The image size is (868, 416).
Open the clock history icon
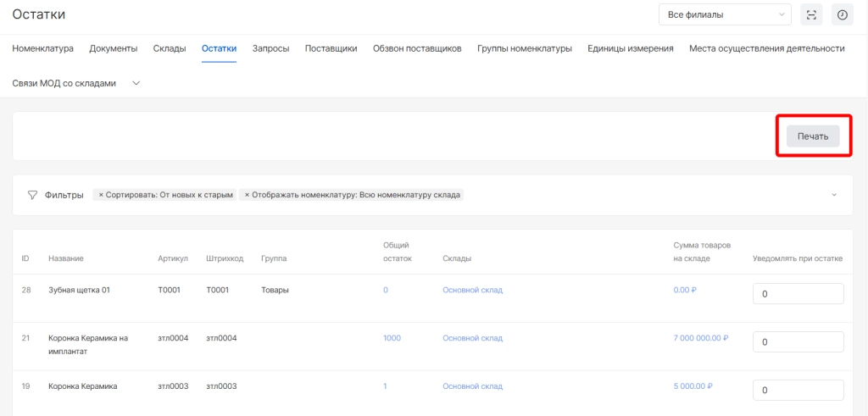842,14
